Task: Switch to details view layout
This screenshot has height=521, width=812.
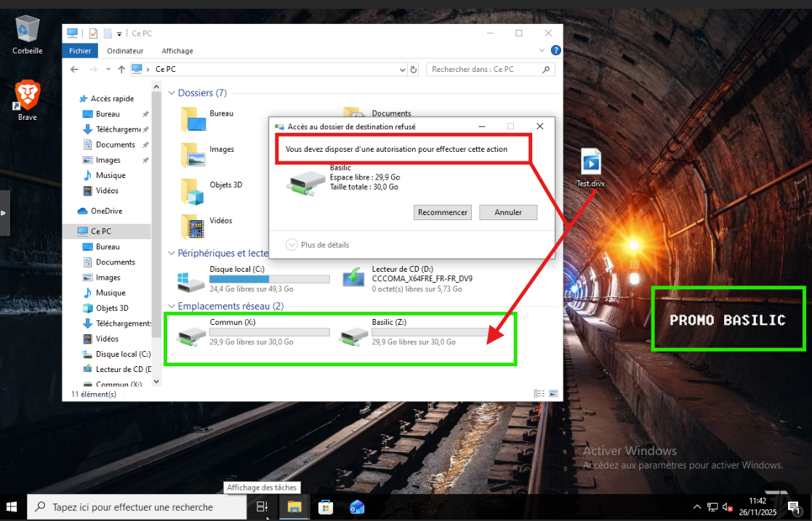Action: pos(539,393)
